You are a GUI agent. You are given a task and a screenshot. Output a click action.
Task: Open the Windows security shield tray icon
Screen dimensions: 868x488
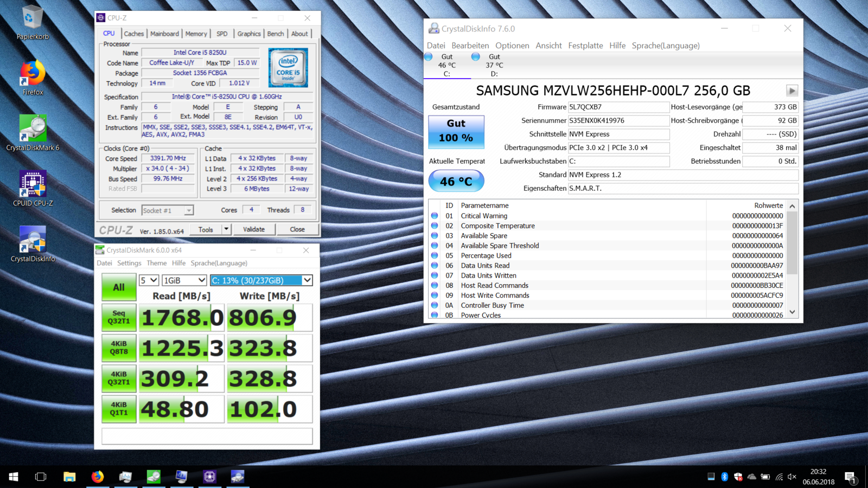[x=738, y=477]
